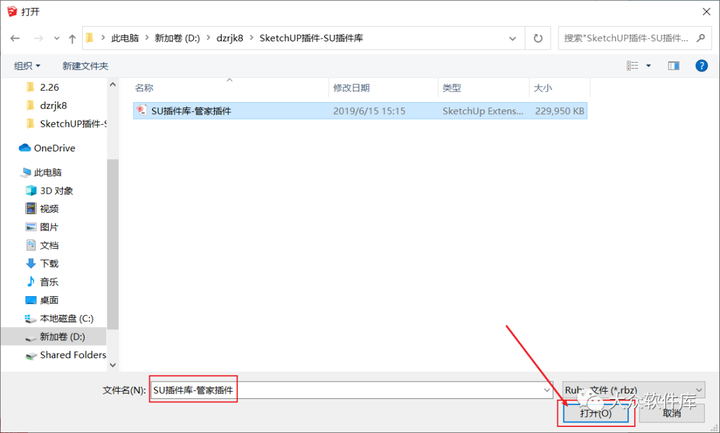Expand the file name dropdown arrow
Image resolution: width=720 pixels, height=433 pixels.
pos(547,390)
